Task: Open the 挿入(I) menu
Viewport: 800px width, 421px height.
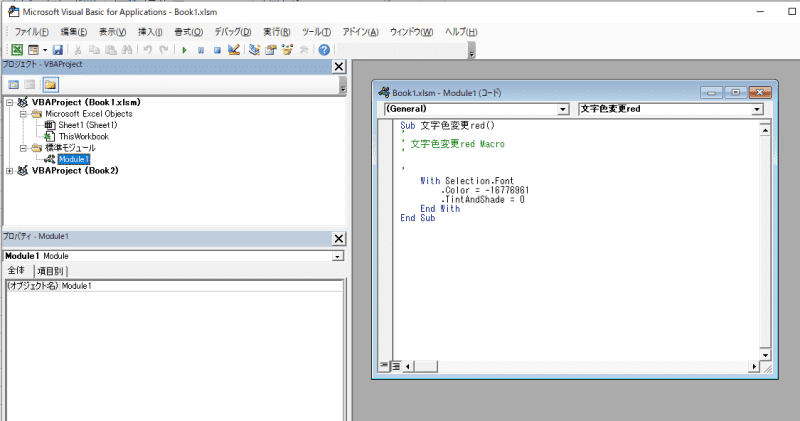Action: 150,32
